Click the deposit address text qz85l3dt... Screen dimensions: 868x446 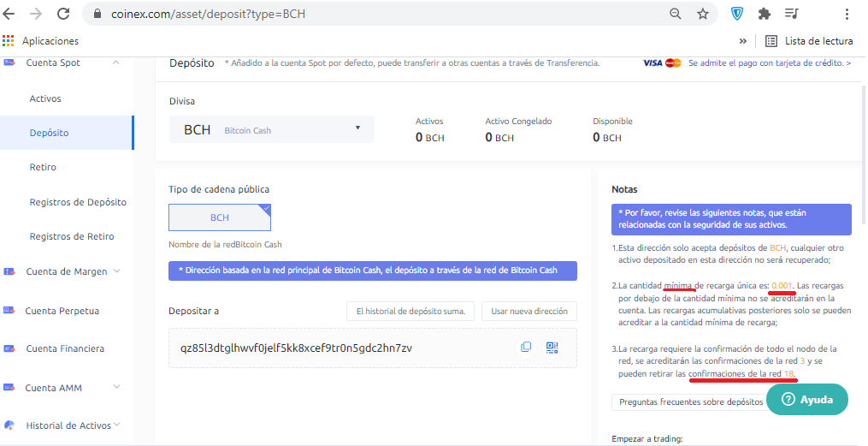pos(296,348)
